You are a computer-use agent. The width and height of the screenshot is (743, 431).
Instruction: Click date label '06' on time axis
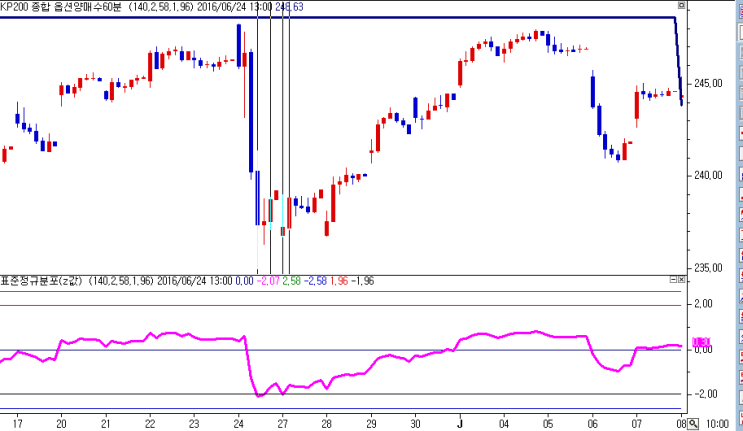(x=592, y=423)
